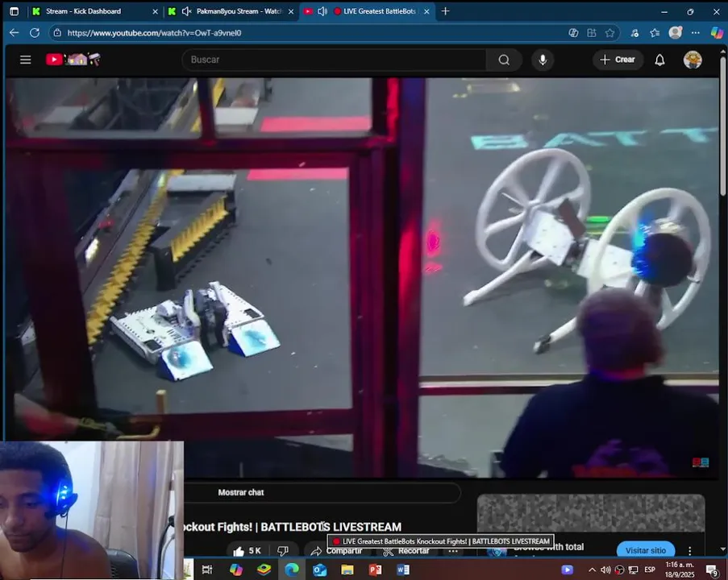This screenshot has width=728, height=580.
Task: Open Copilot in Edge toolbar
Action: click(717, 32)
